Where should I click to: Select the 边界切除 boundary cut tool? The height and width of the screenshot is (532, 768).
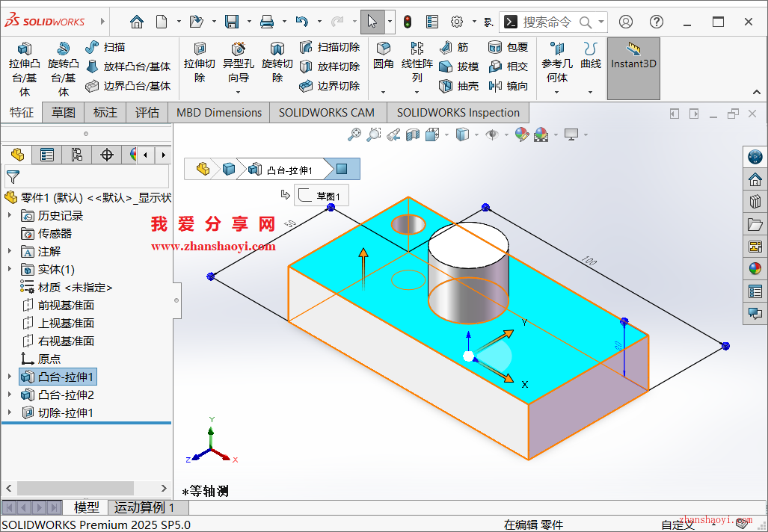[330, 86]
